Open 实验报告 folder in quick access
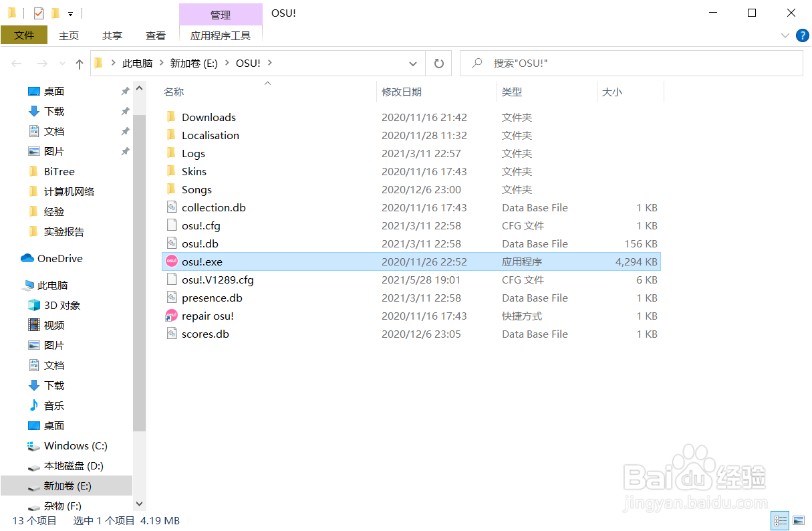 (x=56, y=231)
